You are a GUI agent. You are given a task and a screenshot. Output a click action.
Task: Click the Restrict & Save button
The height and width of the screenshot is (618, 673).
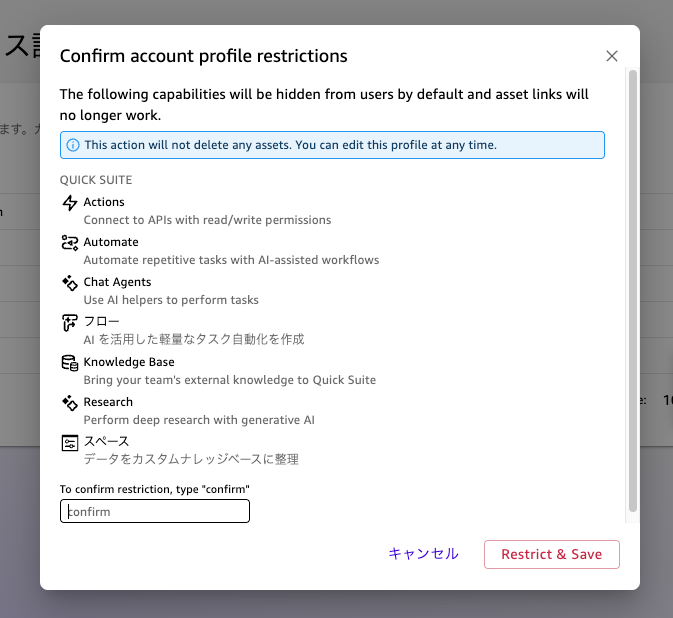point(551,554)
